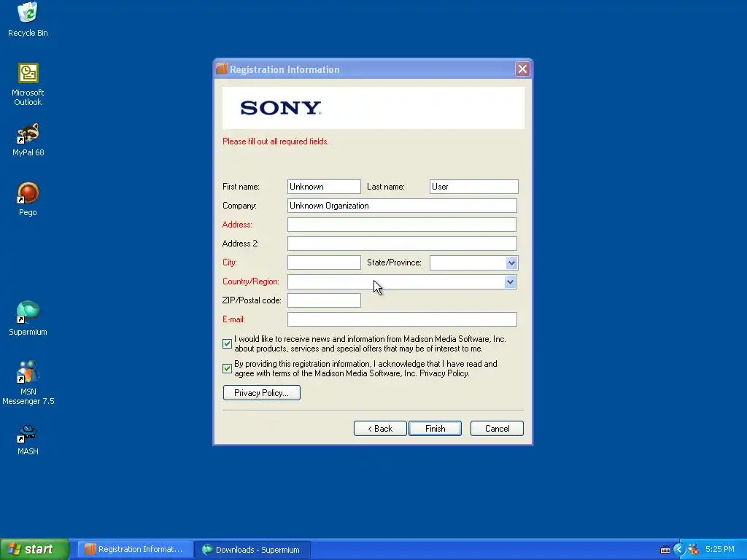Open the Windows Start menu
The image size is (747, 560).
[34, 550]
